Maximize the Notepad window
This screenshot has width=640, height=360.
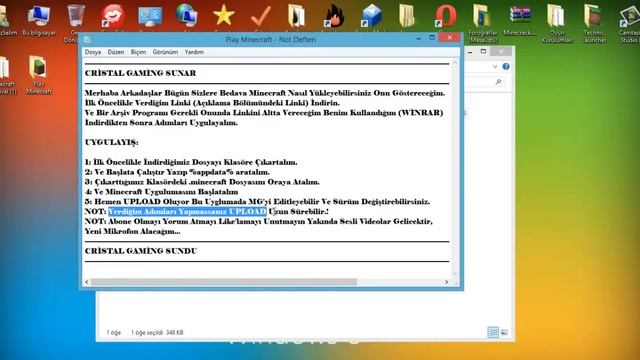tap(432, 38)
